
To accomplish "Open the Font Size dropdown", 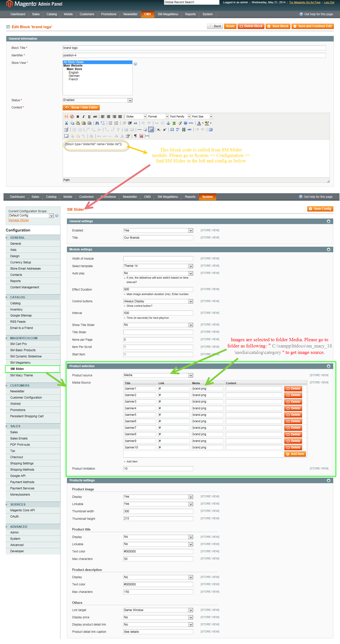I will click(202, 116).
